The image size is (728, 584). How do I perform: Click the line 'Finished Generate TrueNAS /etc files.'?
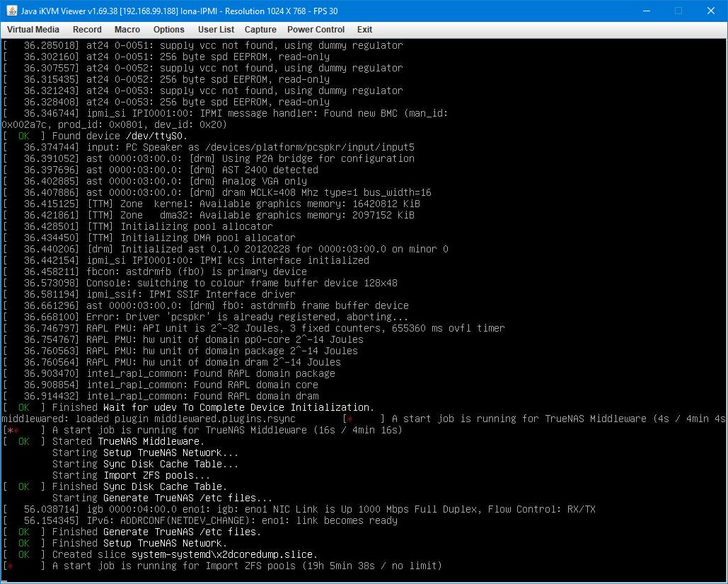coord(156,532)
